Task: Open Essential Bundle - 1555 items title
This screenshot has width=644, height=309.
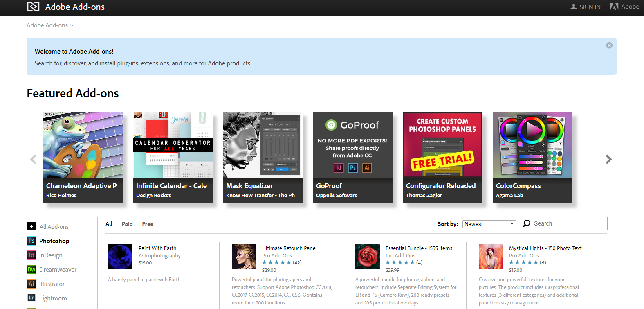Action: (x=419, y=248)
